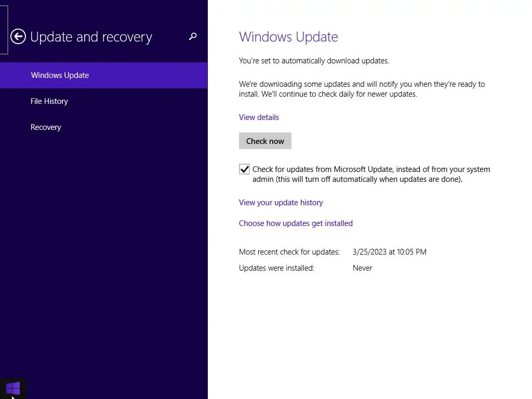Click the automatically download updates message
532x399 pixels.
[x=314, y=61]
